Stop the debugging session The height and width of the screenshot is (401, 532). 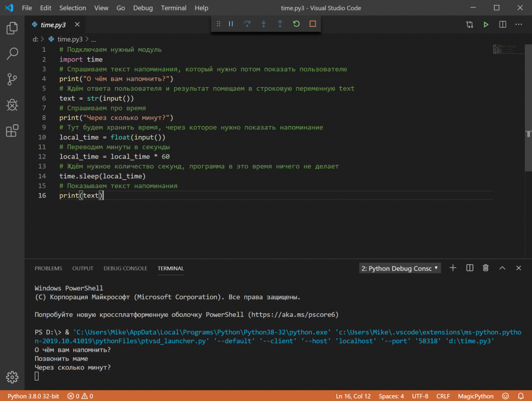tap(312, 24)
